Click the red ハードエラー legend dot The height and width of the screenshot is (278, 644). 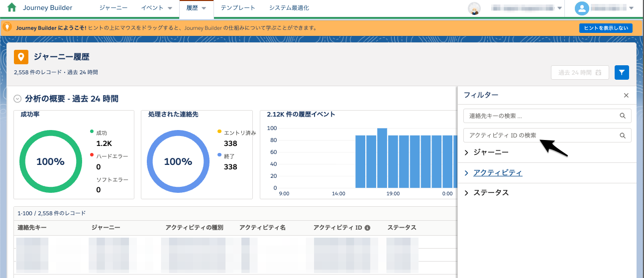[x=92, y=155]
